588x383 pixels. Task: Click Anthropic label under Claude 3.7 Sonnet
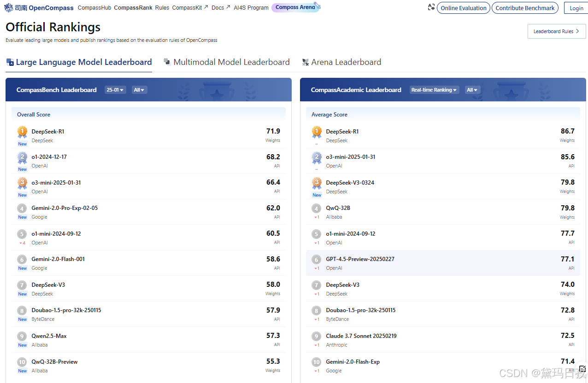point(337,345)
